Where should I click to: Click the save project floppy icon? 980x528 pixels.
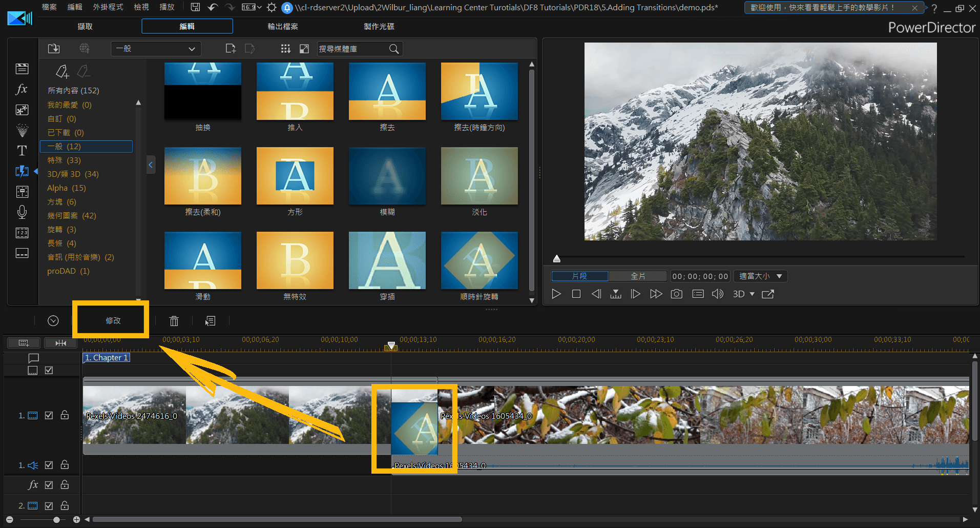[x=195, y=7]
